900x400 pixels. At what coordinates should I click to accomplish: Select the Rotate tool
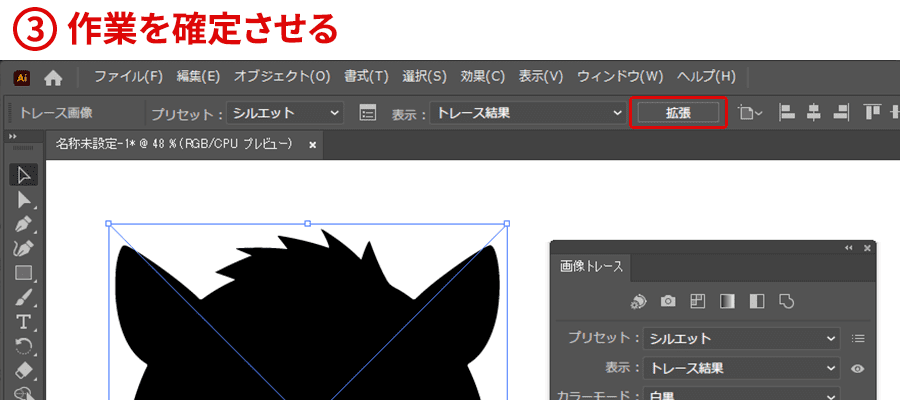[x=24, y=347]
